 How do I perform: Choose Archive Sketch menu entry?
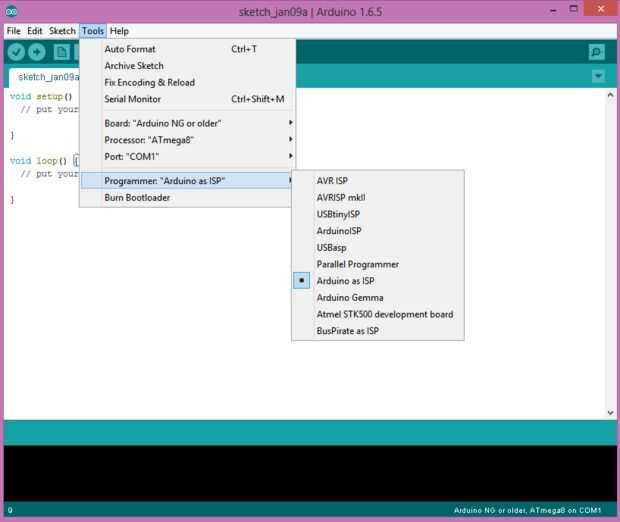tap(187, 66)
